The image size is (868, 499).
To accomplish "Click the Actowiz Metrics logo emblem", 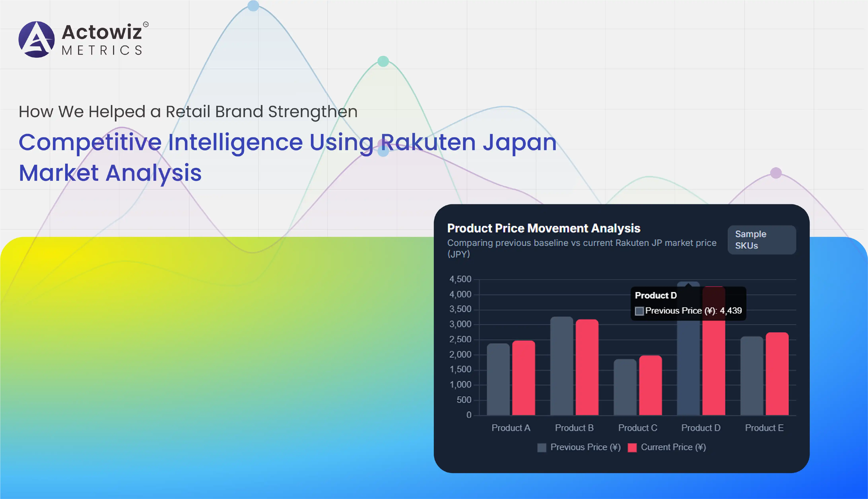I will click(x=36, y=39).
